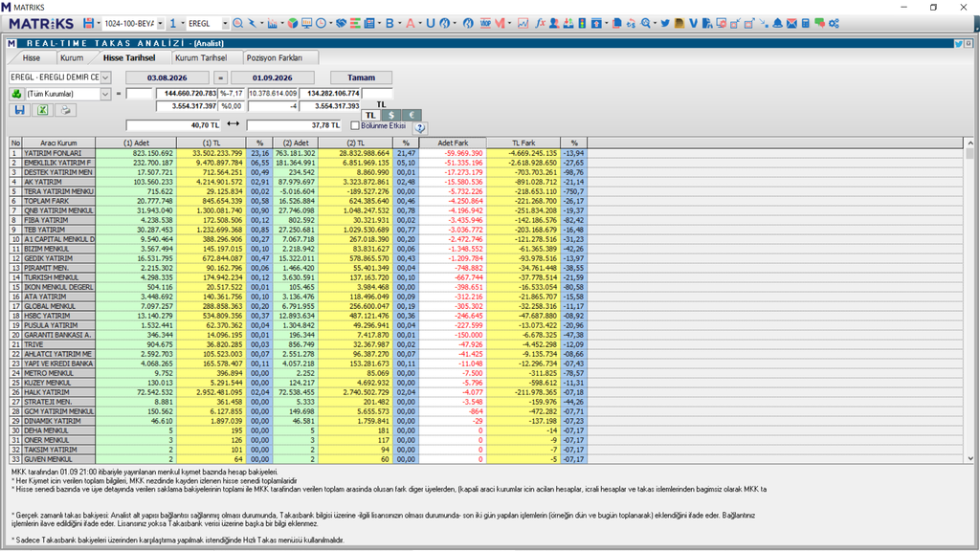Click the save disk button below institution filter
The image size is (980, 551).
pyautogui.click(x=20, y=110)
